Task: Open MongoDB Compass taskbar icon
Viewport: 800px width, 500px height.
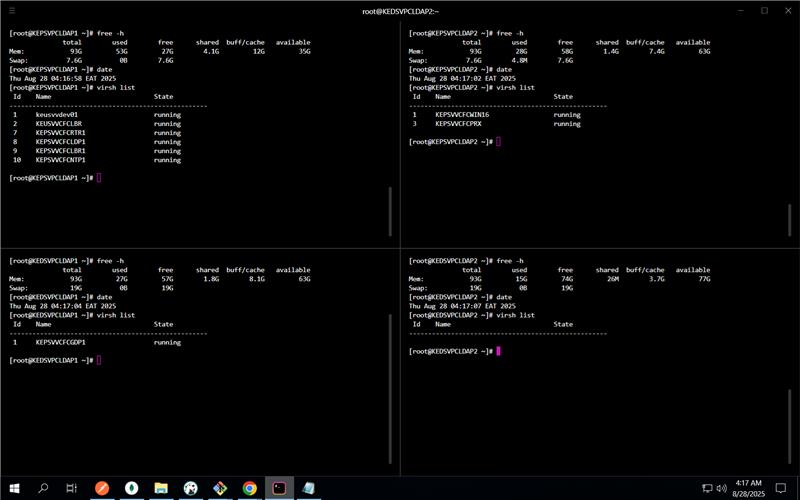Action: [131, 488]
